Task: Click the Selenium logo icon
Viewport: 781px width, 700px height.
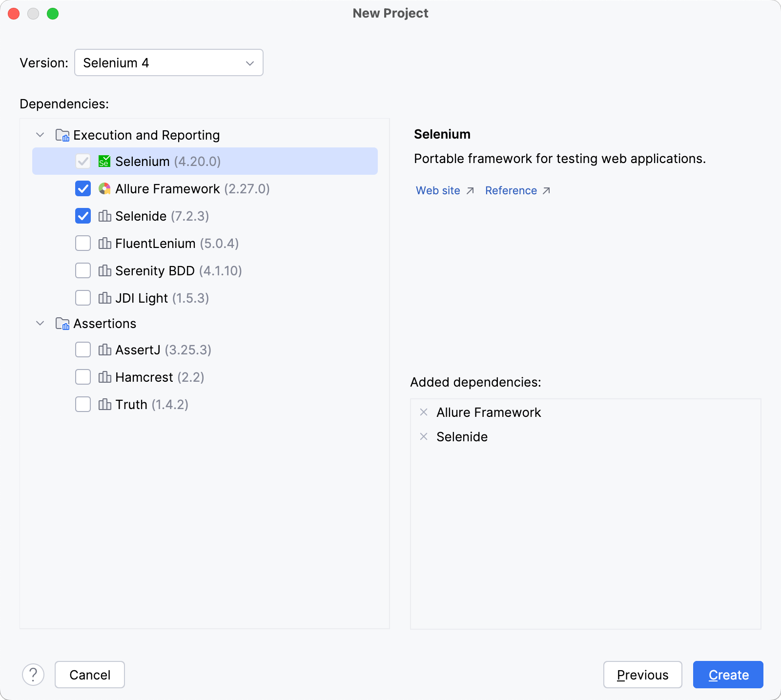Action: (104, 161)
